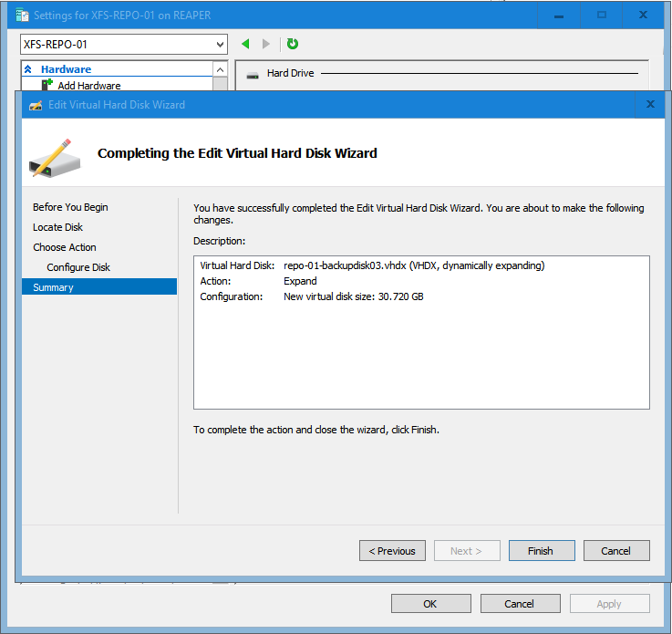
Task: Close the Edit Virtual Hard Disk Wizard
Action: [650, 104]
